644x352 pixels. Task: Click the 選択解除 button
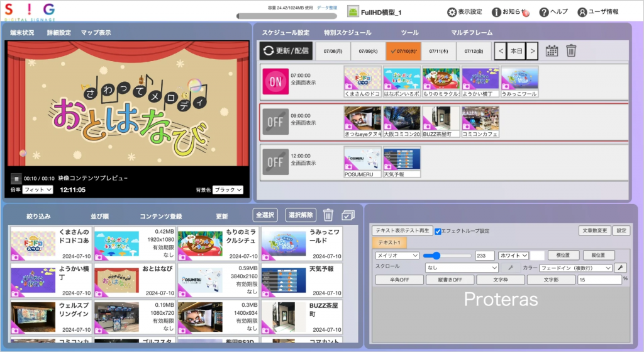(x=301, y=215)
